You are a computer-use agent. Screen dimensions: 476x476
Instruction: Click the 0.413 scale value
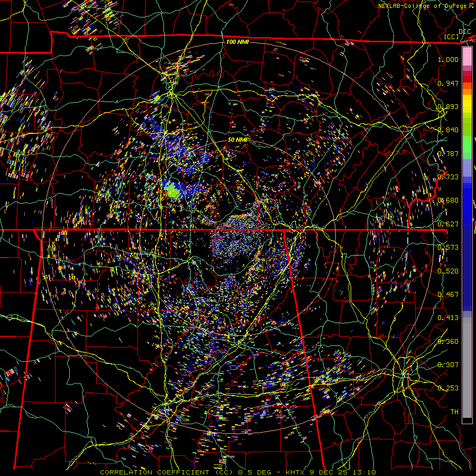[448, 317]
